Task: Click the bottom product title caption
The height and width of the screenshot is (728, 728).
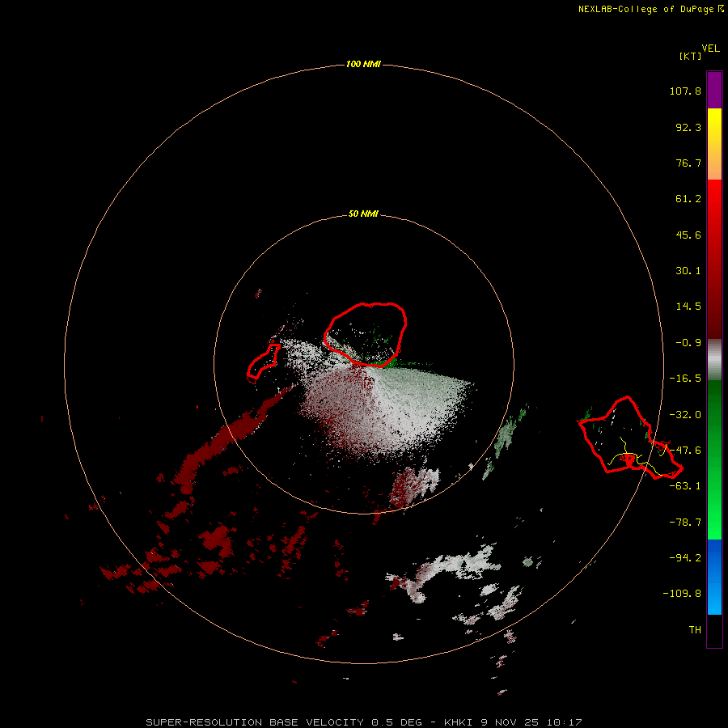Action: (364, 722)
